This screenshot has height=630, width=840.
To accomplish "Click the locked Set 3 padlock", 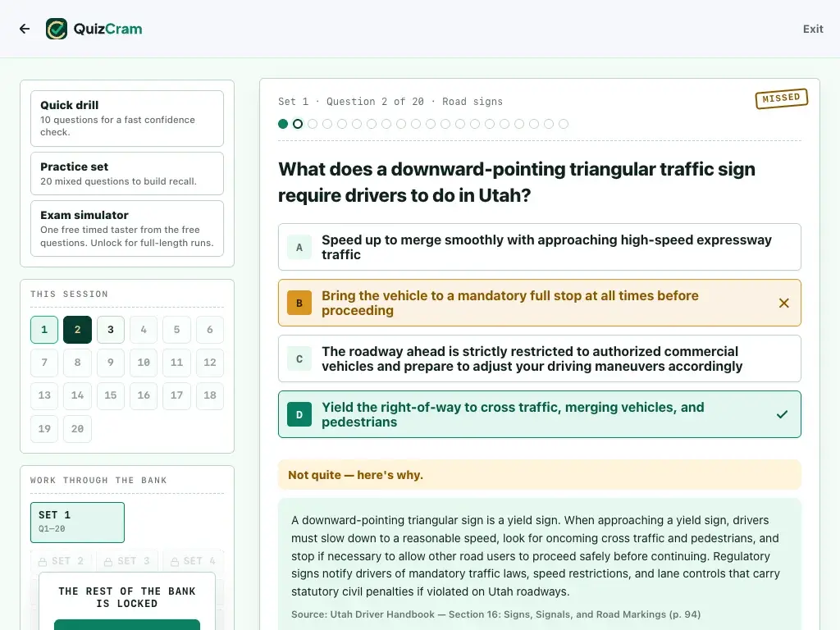I will [x=108, y=562].
